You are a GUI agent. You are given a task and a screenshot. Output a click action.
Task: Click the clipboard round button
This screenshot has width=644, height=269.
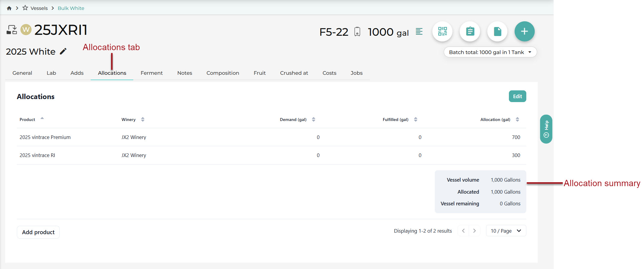[470, 31]
